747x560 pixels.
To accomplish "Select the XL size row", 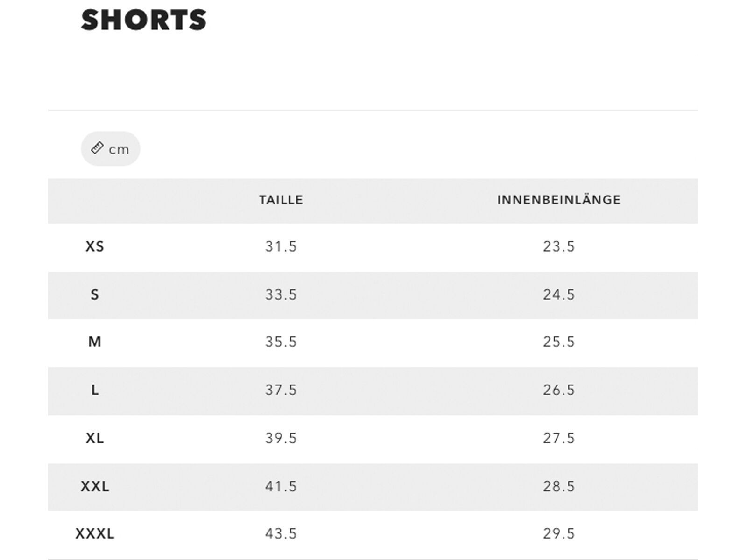I will pos(95,439).
